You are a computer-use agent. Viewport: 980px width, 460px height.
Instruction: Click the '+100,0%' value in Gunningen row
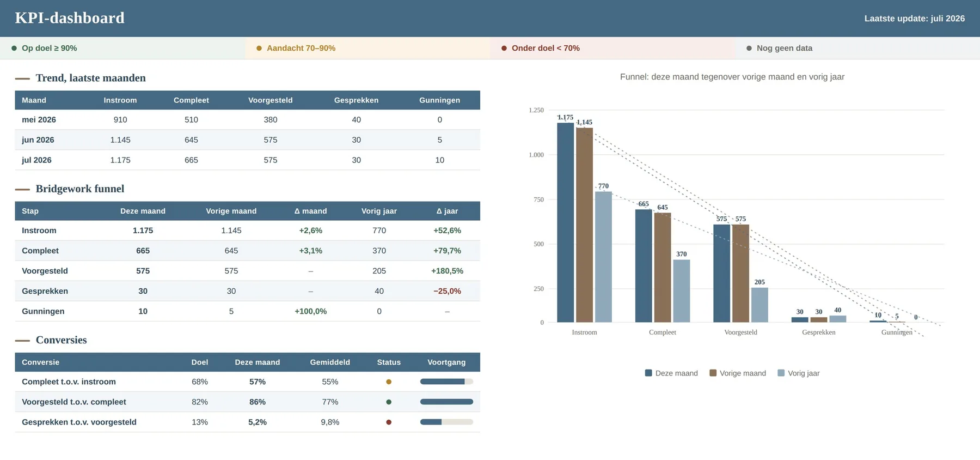click(310, 311)
